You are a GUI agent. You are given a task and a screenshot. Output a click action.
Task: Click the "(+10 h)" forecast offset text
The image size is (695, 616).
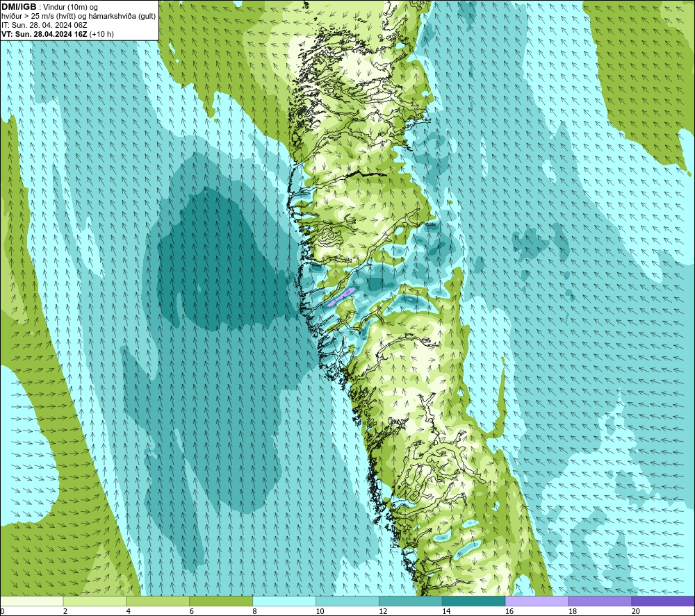tap(101, 34)
